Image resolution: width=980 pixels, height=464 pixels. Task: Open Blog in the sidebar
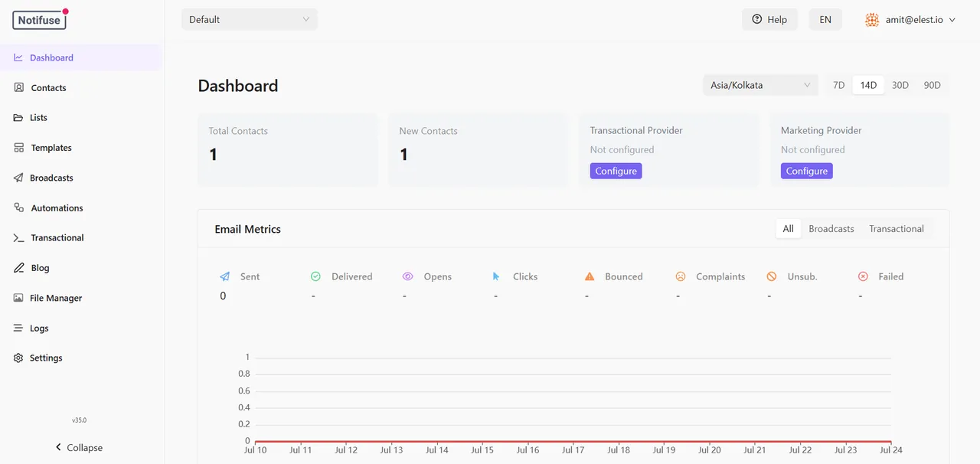click(x=80, y=268)
